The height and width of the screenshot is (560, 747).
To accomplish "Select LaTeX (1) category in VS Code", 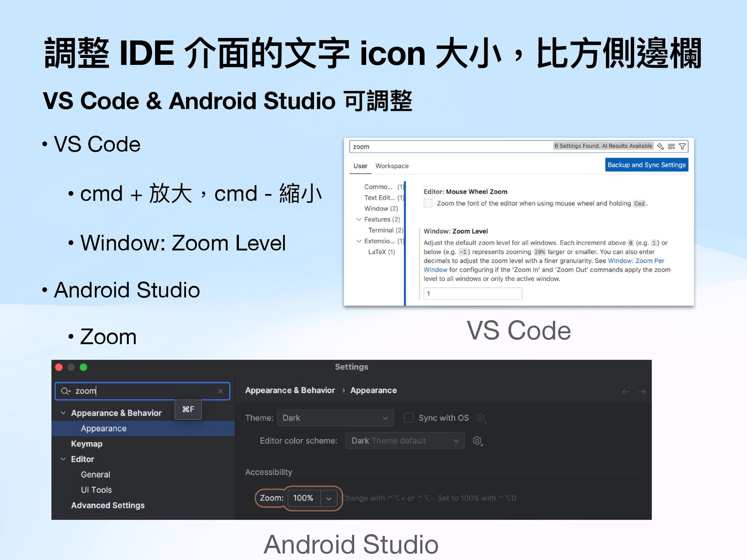I will click(x=381, y=252).
